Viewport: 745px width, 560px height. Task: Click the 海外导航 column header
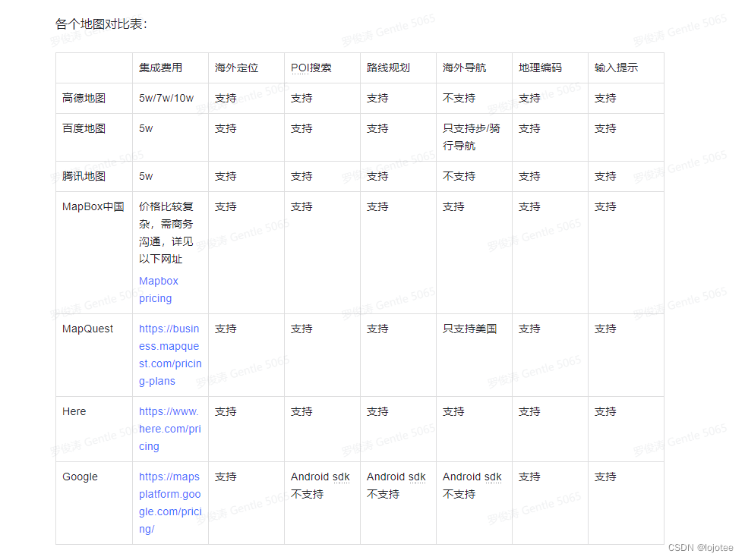[464, 68]
